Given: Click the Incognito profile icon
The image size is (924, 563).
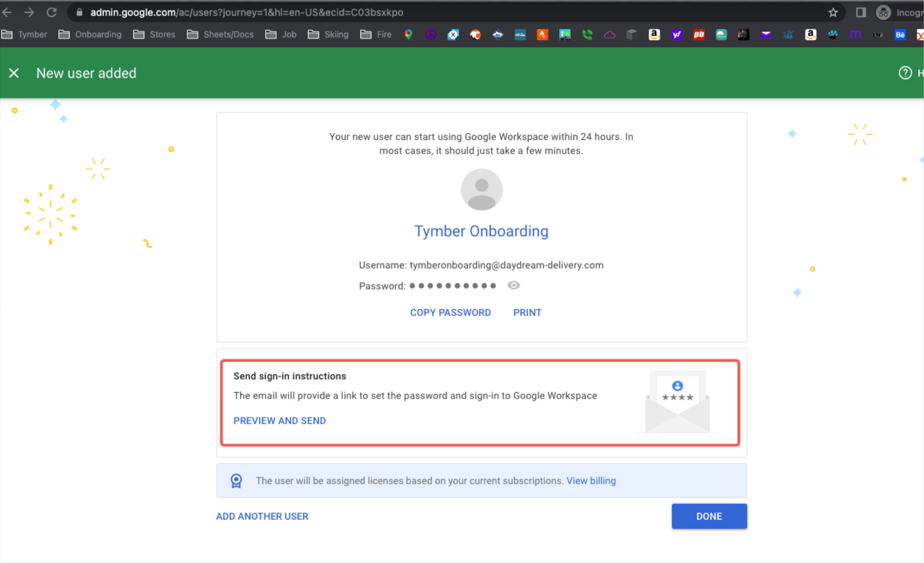Looking at the screenshot, I should [883, 12].
